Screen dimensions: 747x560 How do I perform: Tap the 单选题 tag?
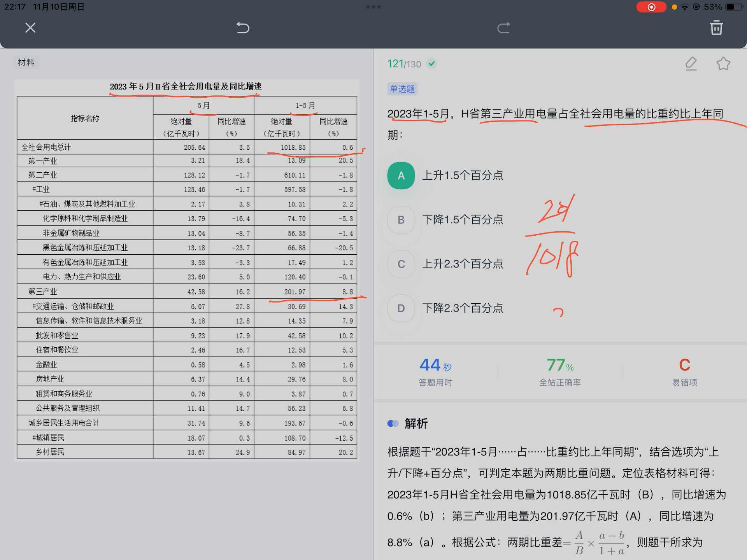tap(402, 89)
